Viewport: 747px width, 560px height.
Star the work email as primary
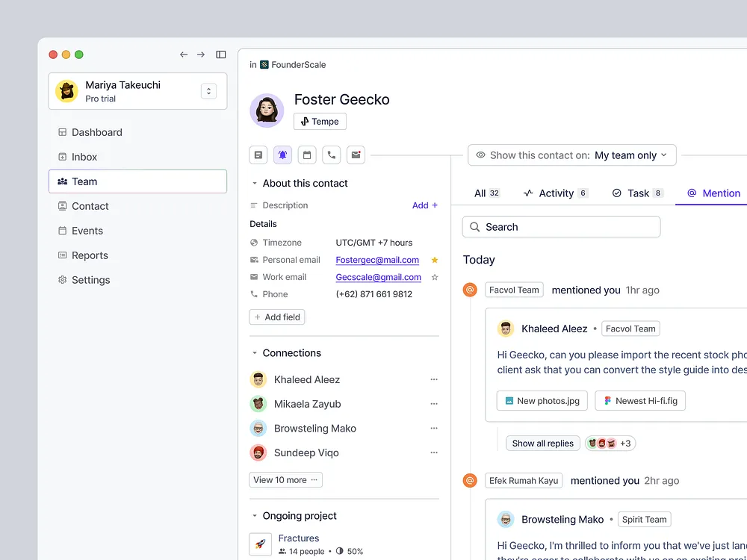point(435,277)
